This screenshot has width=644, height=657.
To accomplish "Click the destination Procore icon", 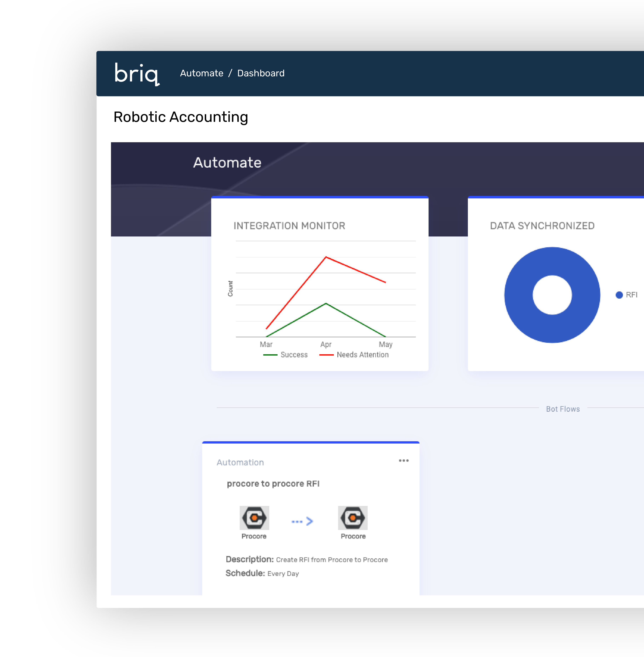I will [353, 518].
